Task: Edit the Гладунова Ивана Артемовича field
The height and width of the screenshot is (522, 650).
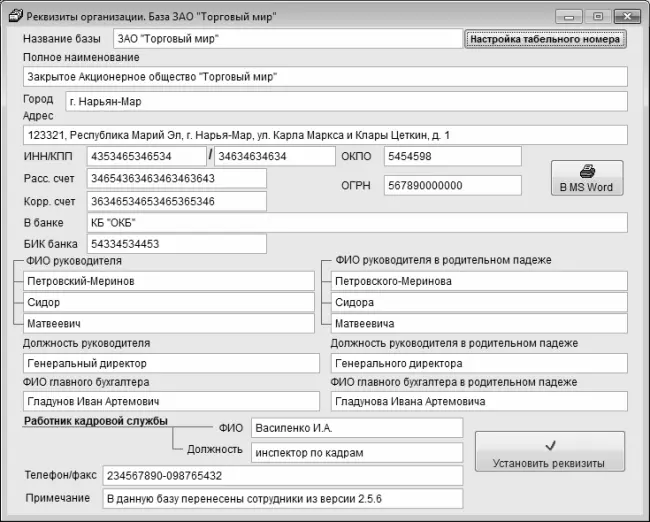Action: 479,401
